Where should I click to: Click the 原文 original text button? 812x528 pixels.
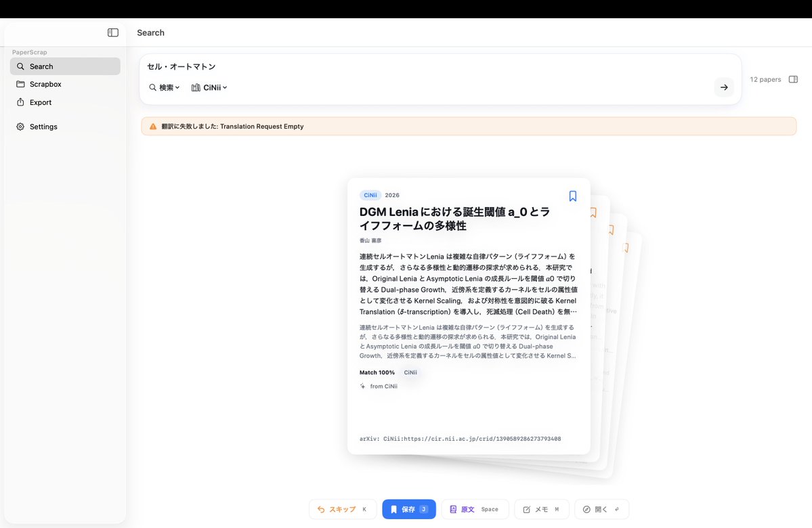[475, 509]
